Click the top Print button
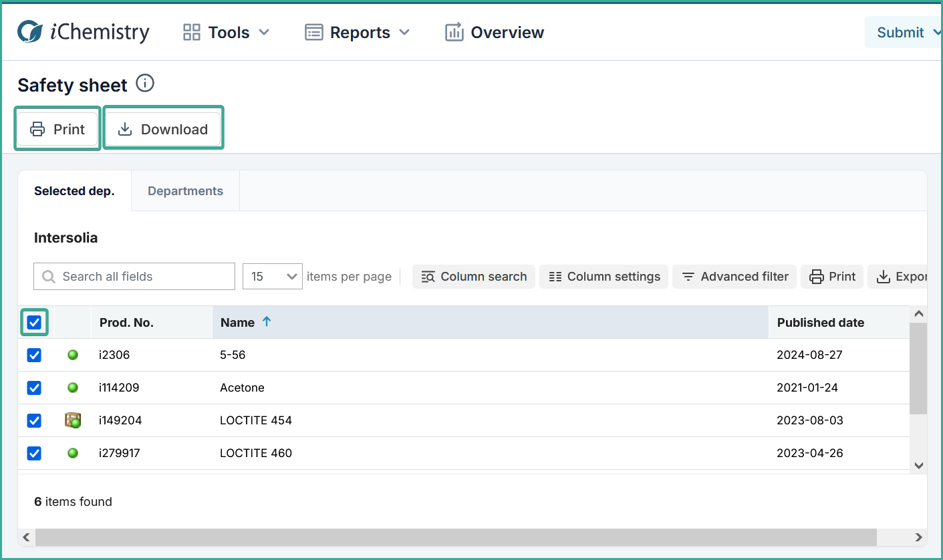This screenshot has height=560, width=943. pyautogui.click(x=58, y=129)
